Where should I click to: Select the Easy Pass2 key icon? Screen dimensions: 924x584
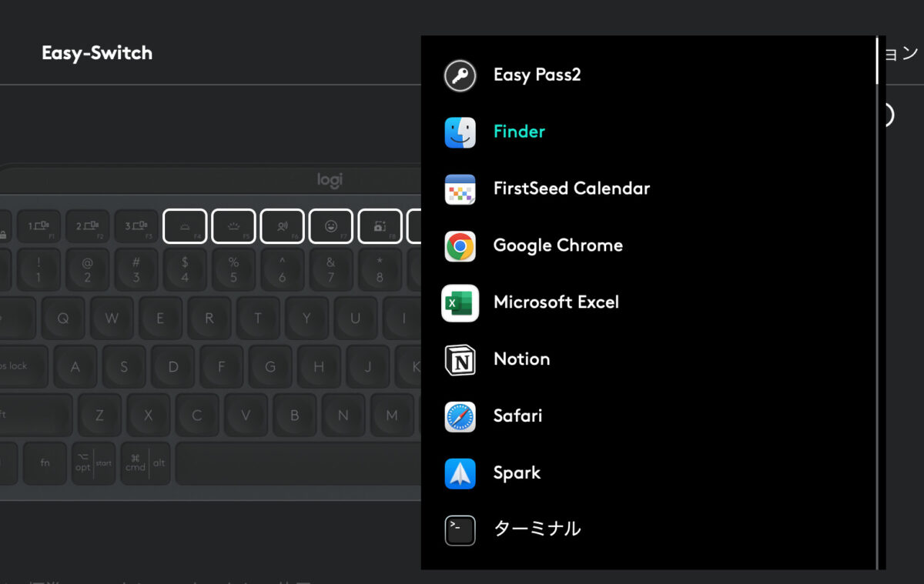[x=460, y=75]
